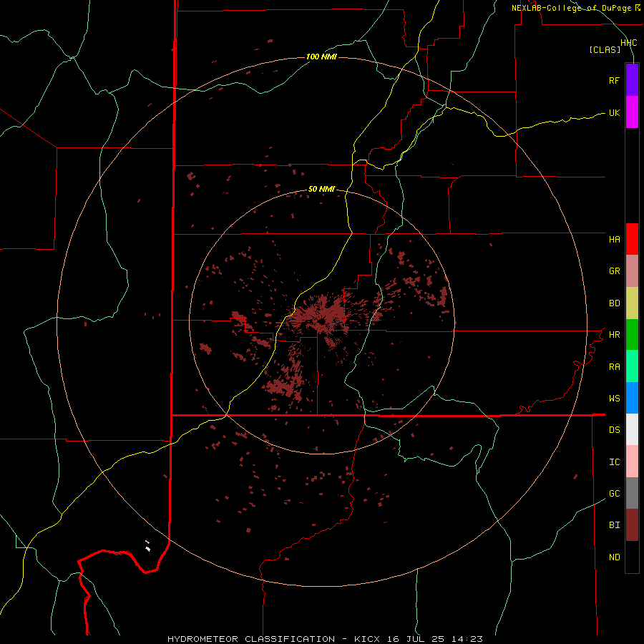Click the NEXLAB-College of DuPage credit
The image size is (644, 644).
[x=572, y=8]
